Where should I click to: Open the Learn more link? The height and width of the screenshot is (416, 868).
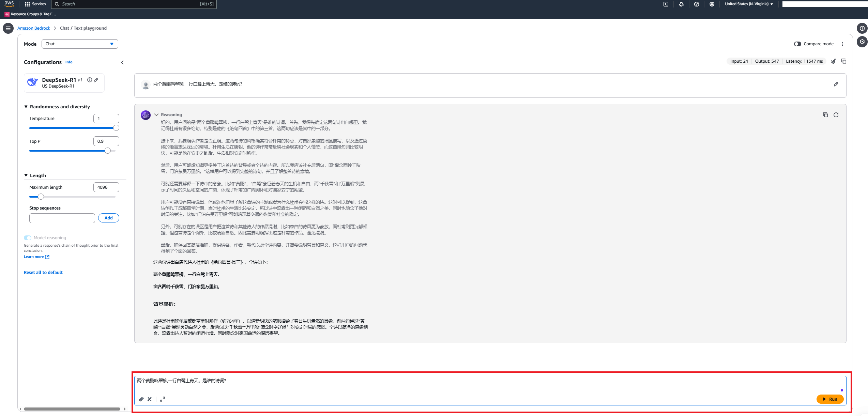pyautogui.click(x=36, y=257)
